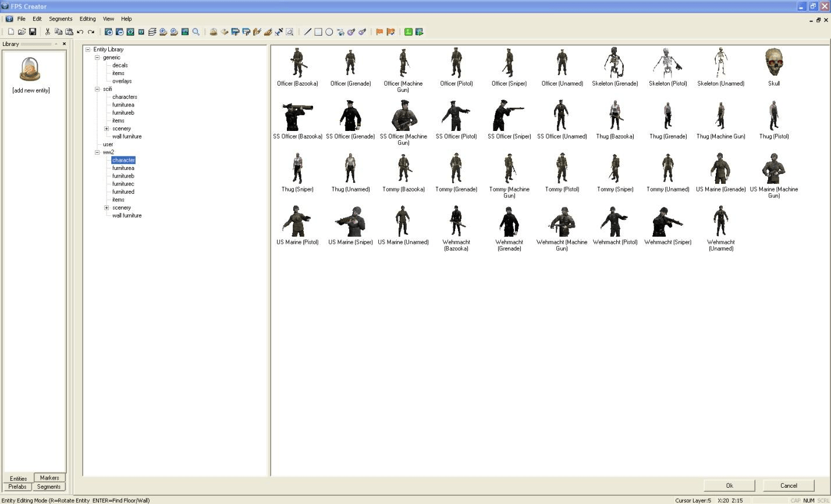831x504 pixels.
Task: Select the Skeleton (Pistol) entity thumbnail
Action: tap(668, 62)
